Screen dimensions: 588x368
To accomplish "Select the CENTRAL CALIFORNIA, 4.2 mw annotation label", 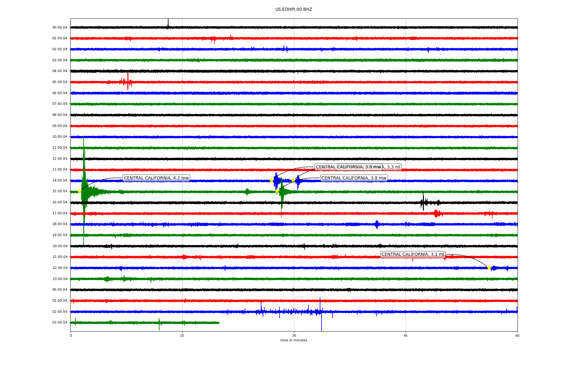I will pyautogui.click(x=156, y=178).
